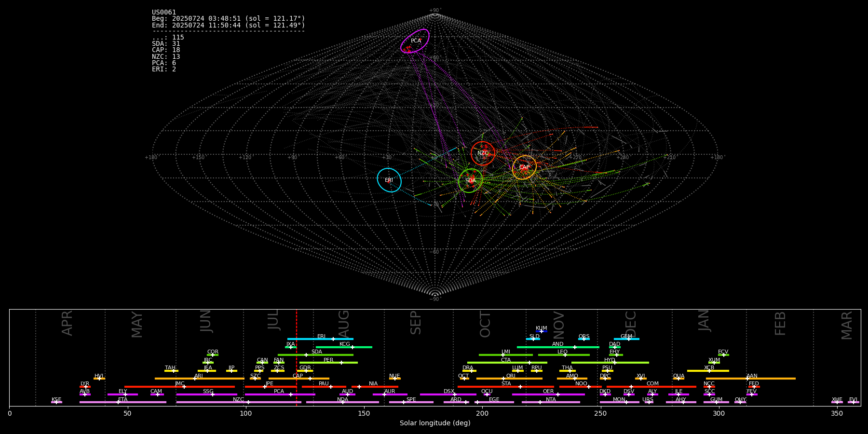
Task: Select the NIA shower bar in timeline
Action: (x=375, y=387)
